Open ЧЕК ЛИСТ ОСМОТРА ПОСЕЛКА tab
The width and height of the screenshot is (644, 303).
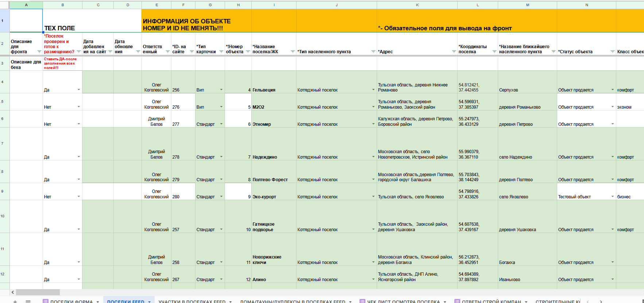(x=403, y=302)
